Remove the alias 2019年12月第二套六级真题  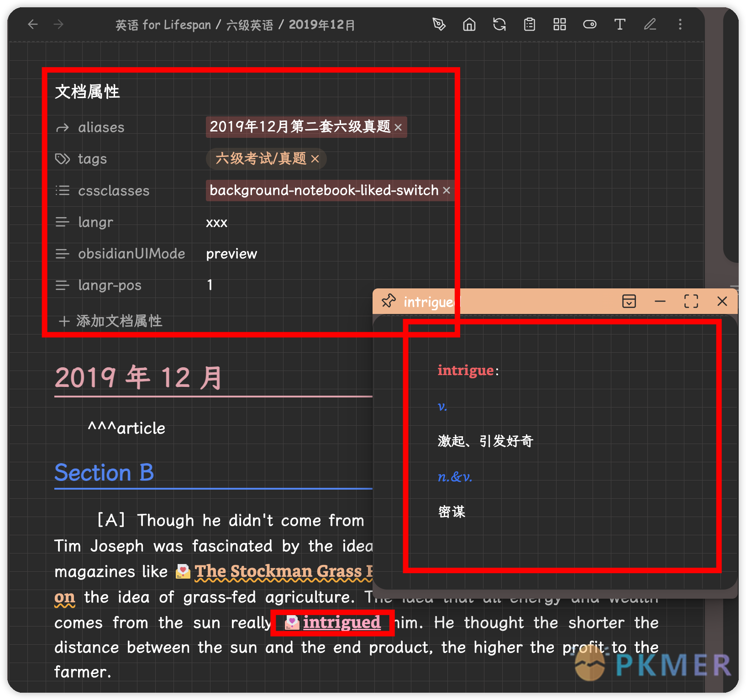pyautogui.click(x=398, y=127)
